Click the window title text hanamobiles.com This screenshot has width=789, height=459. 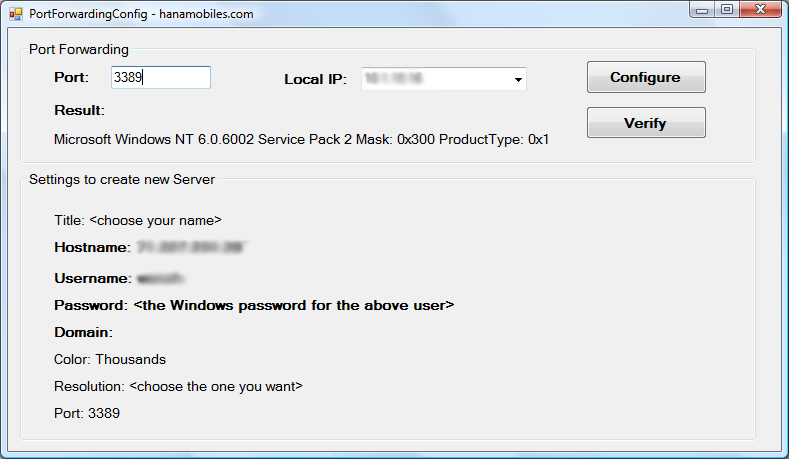point(206,14)
